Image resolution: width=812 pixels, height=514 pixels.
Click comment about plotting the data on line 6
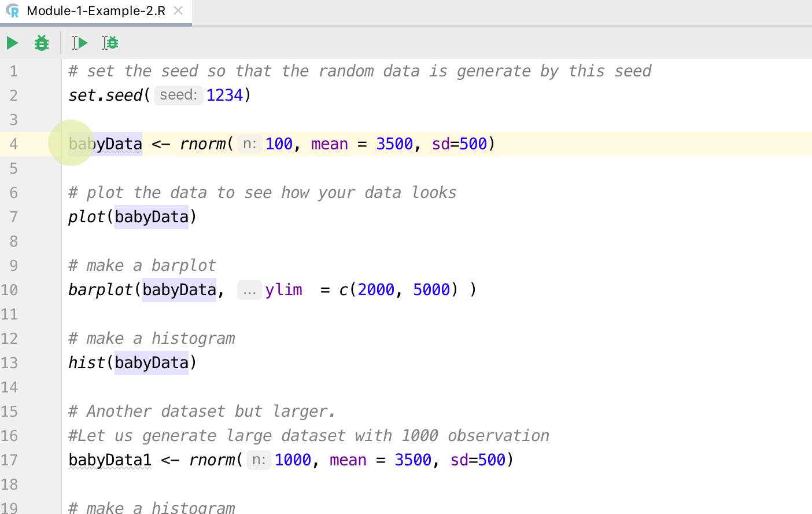click(263, 193)
